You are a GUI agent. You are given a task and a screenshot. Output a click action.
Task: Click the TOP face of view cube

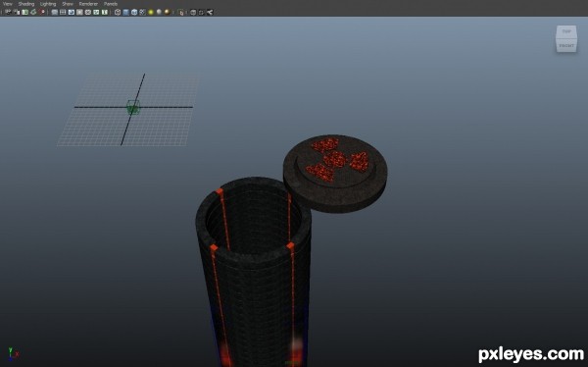tap(566, 31)
